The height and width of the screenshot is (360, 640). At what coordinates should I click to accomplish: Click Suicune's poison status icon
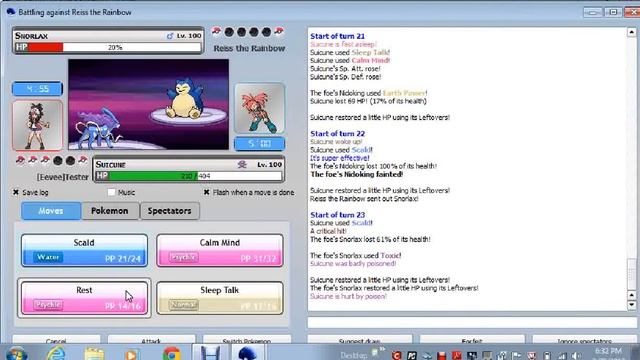tap(242, 164)
